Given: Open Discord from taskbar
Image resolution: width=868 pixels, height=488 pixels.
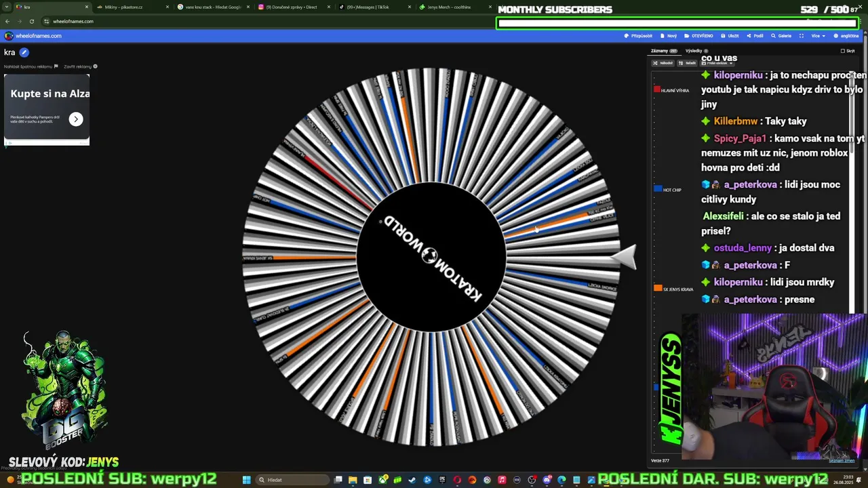Looking at the screenshot, I should [x=547, y=480].
